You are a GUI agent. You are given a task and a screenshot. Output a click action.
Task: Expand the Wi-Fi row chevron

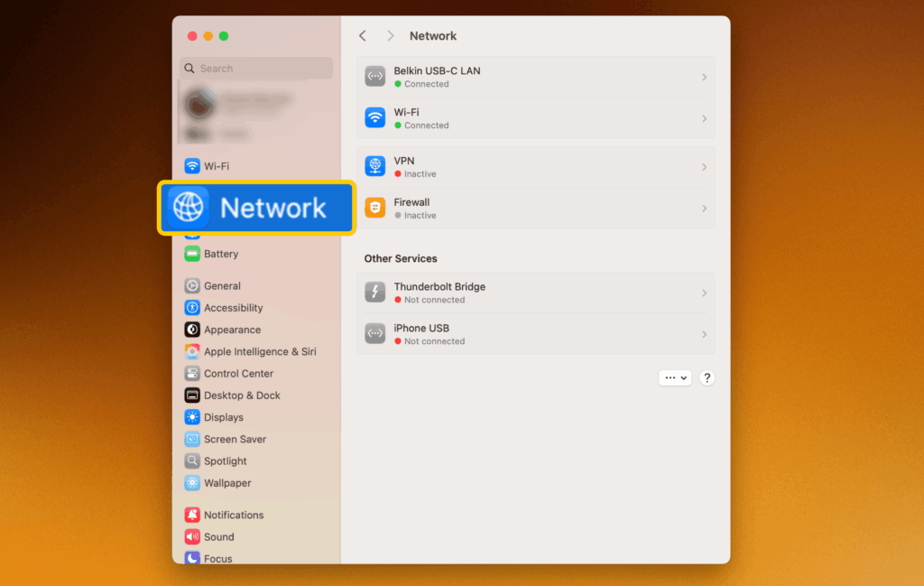[x=703, y=118]
